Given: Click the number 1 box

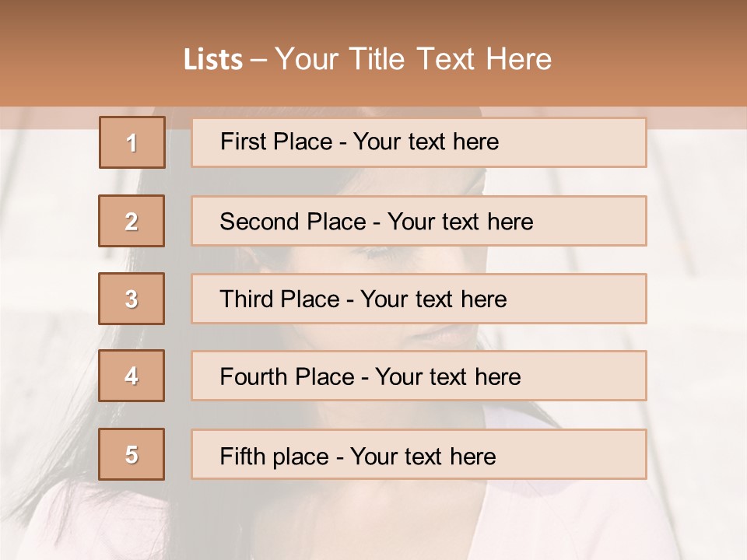Looking at the screenshot, I should (132, 142).
